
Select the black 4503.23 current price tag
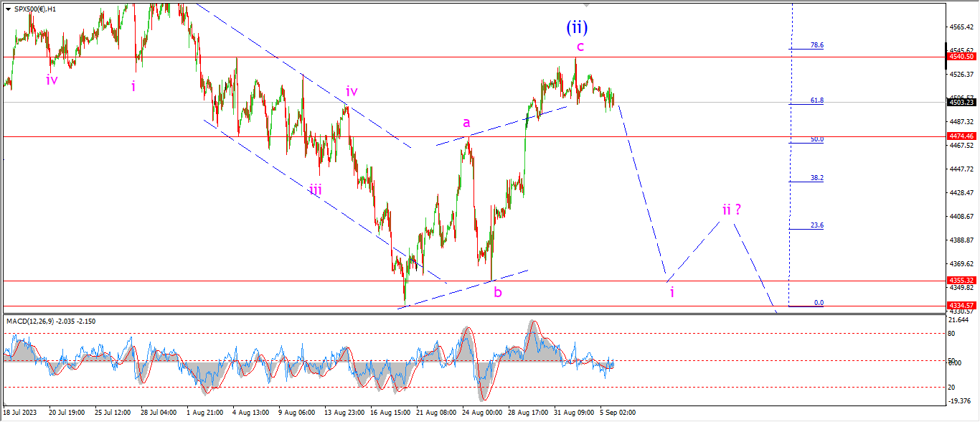pos(963,103)
